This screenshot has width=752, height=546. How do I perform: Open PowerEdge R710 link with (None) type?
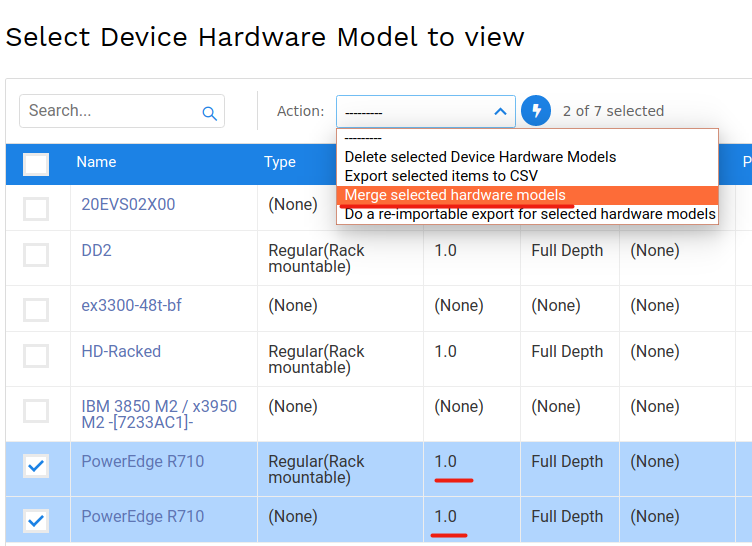point(142,516)
